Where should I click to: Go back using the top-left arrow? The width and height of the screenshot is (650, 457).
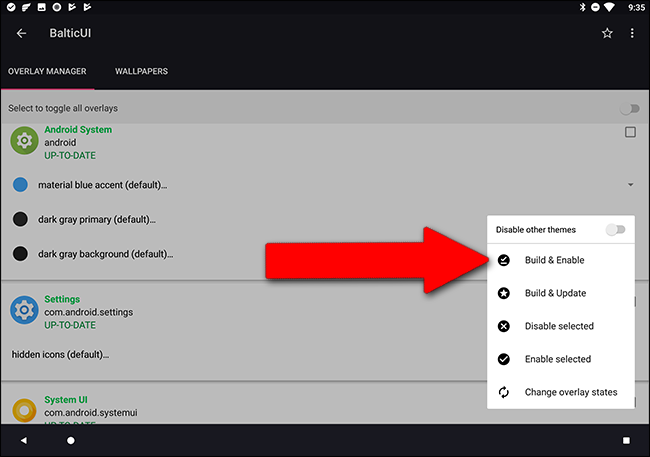[21, 33]
